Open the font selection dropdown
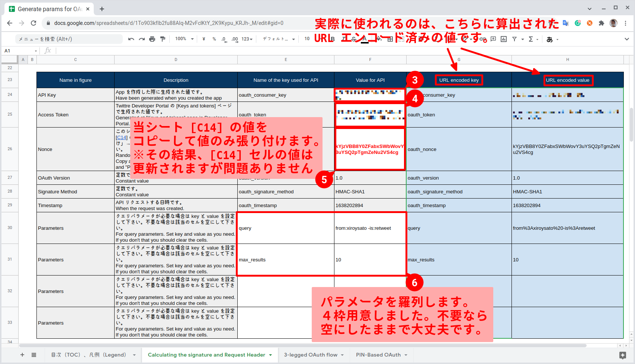The image size is (635, 364). [278, 39]
